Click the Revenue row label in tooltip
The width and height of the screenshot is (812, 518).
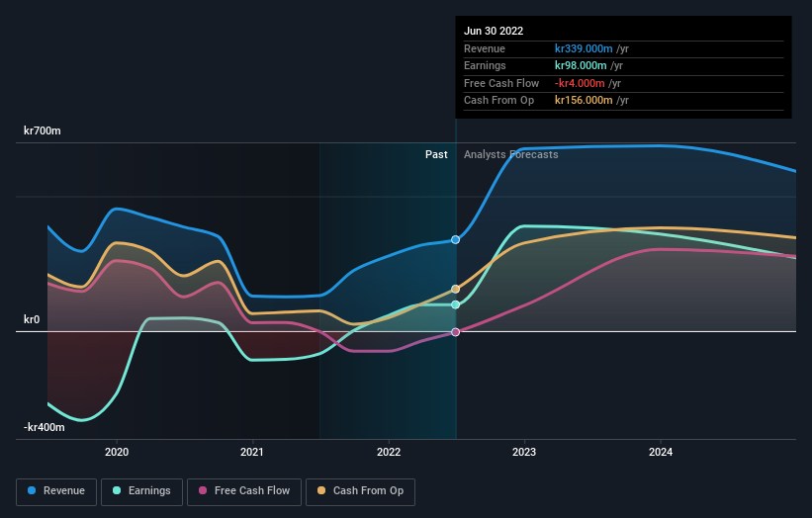(x=485, y=48)
